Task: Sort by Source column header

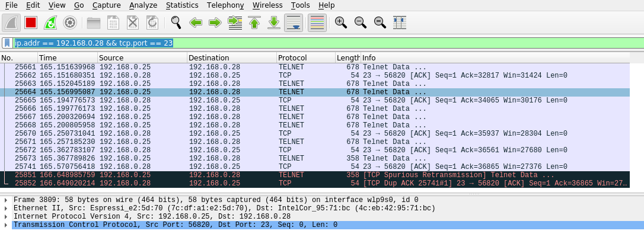Action: coord(142,58)
